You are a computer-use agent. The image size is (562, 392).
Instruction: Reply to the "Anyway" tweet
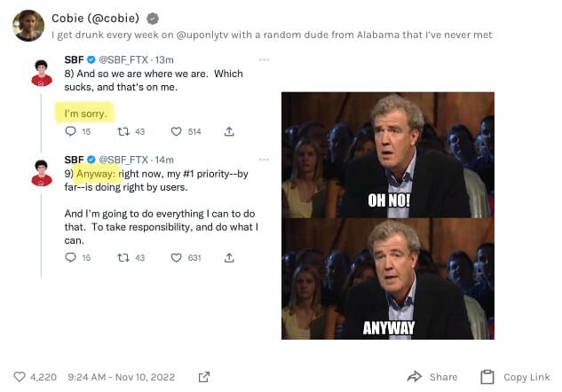pyautogui.click(x=71, y=257)
